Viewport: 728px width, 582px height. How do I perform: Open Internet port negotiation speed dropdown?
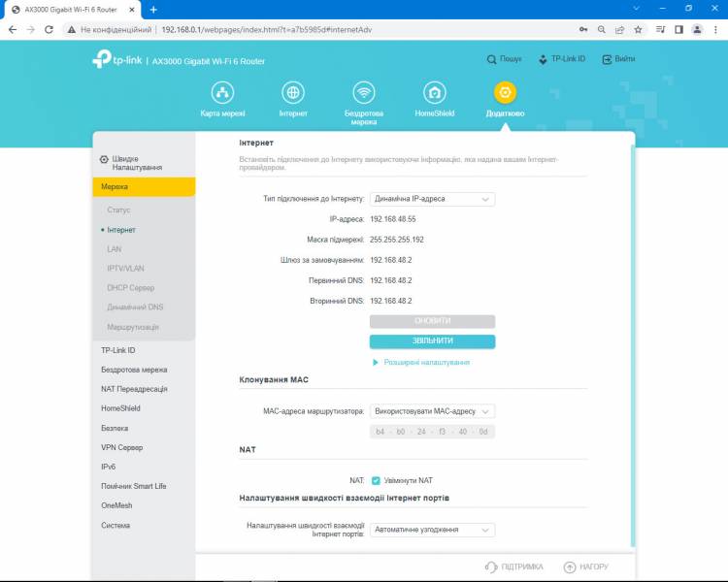(x=432, y=530)
